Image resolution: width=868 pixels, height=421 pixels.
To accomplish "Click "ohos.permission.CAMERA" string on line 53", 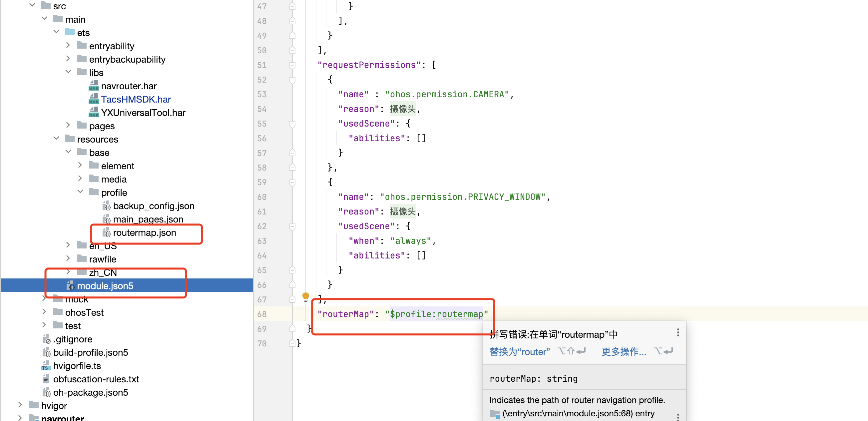I will [447, 94].
